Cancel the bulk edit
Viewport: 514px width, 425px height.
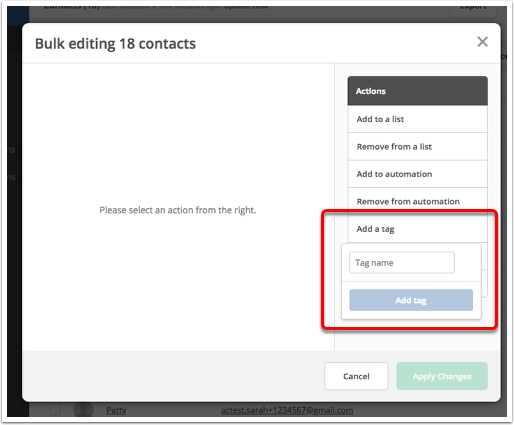click(x=356, y=376)
